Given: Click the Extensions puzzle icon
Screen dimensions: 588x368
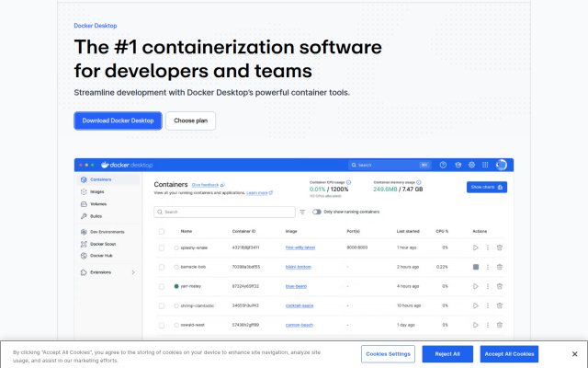Looking at the screenshot, I should click(84, 272).
